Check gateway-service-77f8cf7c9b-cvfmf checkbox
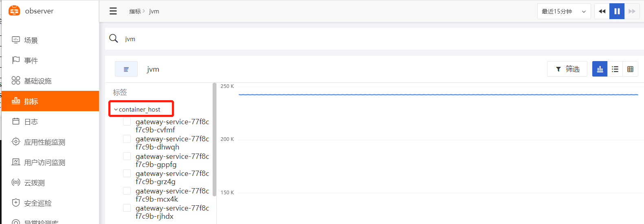644x224 pixels. (x=127, y=122)
